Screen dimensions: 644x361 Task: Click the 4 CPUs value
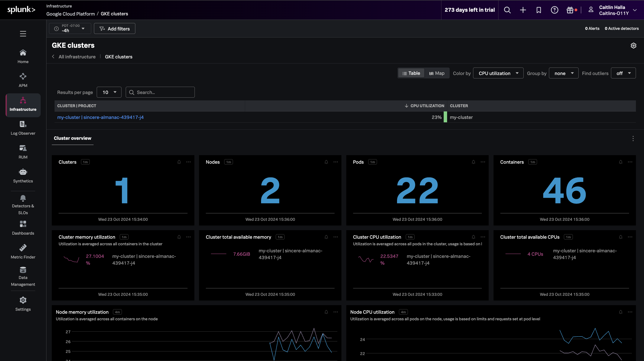pos(535,254)
